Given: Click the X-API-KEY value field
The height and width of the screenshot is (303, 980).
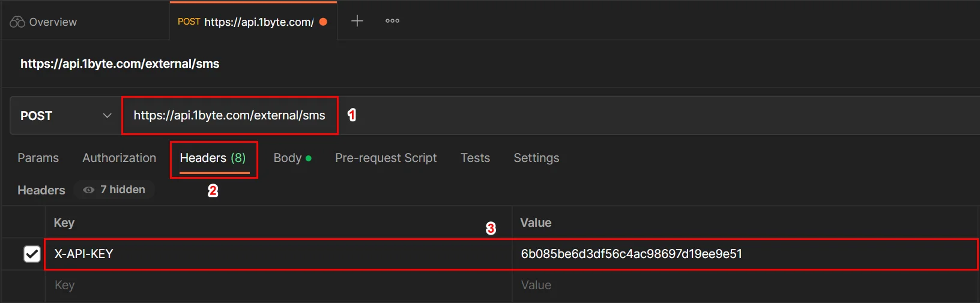Looking at the screenshot, I should pos(745,254).
